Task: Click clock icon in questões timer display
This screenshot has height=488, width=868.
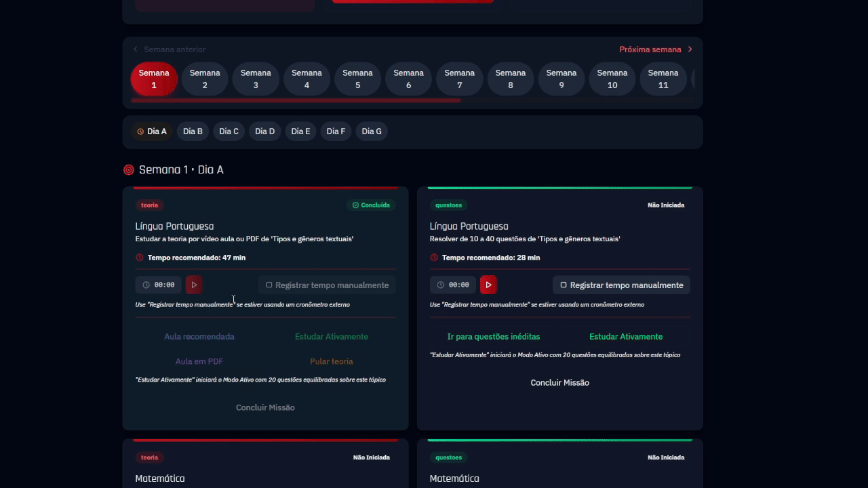Action: click(441, 285)
